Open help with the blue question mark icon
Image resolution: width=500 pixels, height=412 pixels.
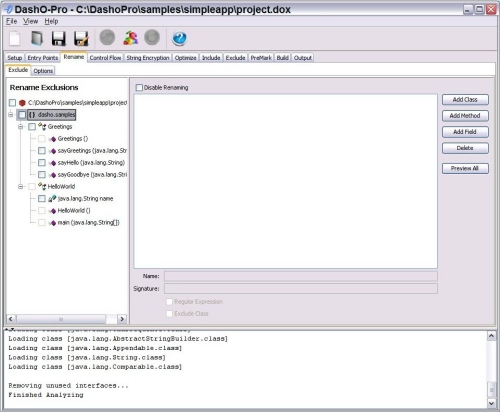(179, 38)
